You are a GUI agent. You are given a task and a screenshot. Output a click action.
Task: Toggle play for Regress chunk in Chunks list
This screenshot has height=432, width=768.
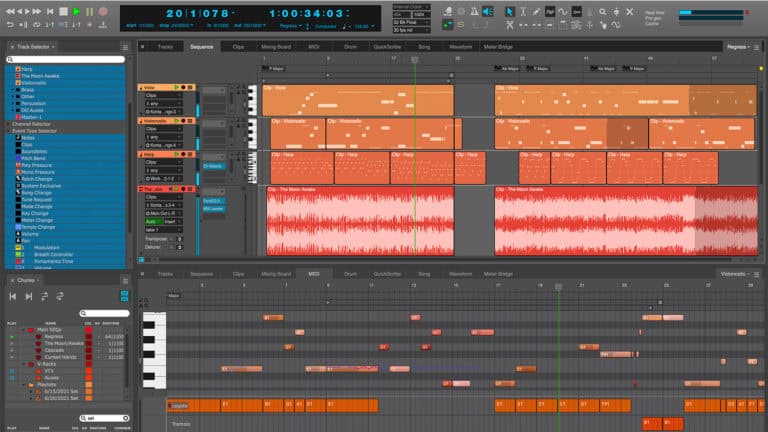point(12,337)
